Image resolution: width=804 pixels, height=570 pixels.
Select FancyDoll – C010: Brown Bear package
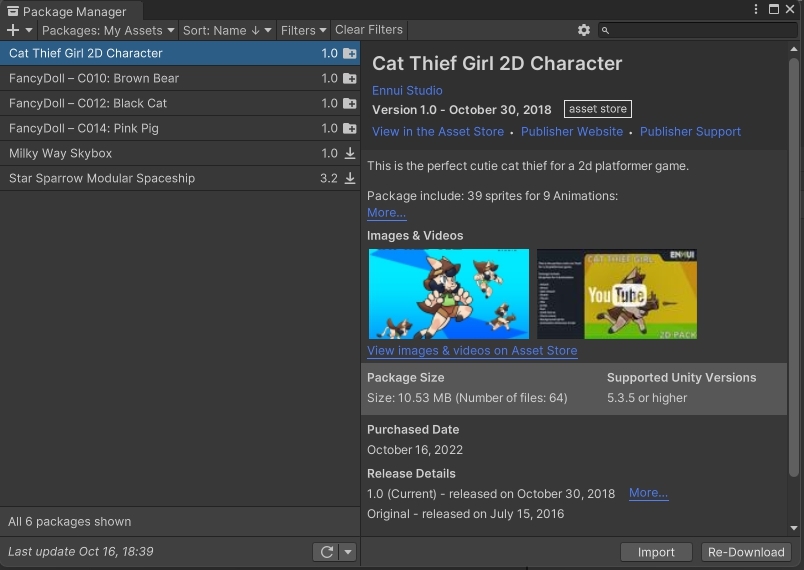tap(179, 78)
